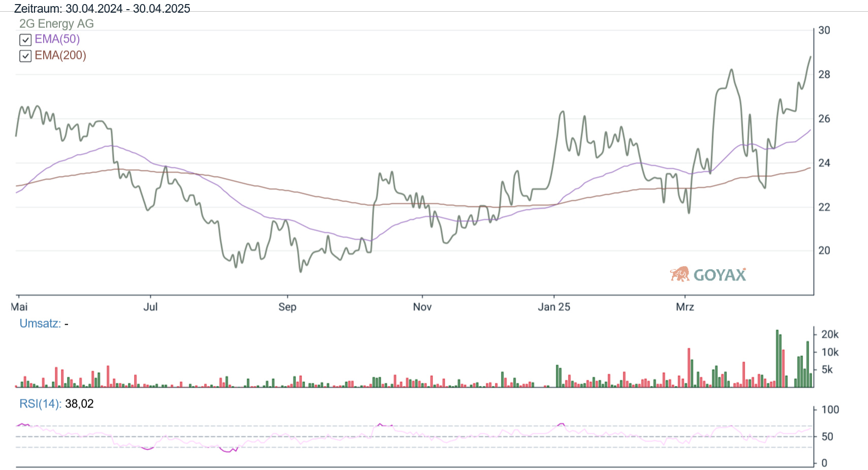Click the Zeitraum date range text
The width and height of the screenshot is (868, 470).
pyautogui.click(x=102, y=8)
